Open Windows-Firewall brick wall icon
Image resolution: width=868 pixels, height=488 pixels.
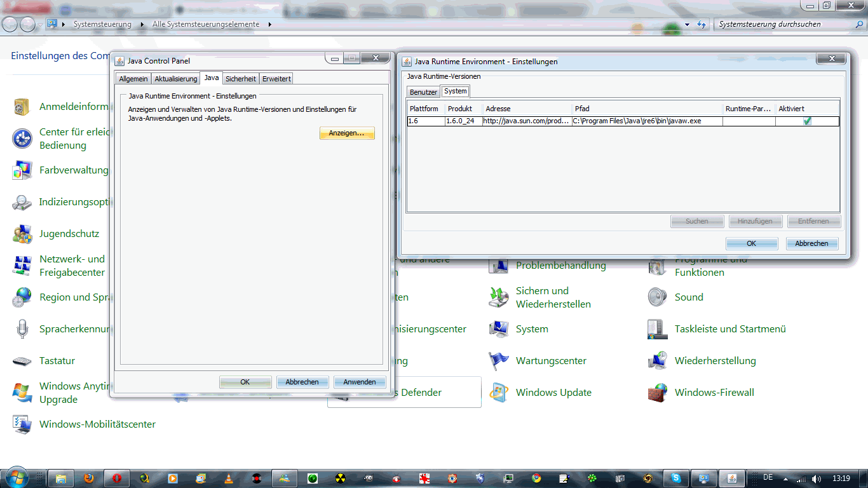[658, 393]
